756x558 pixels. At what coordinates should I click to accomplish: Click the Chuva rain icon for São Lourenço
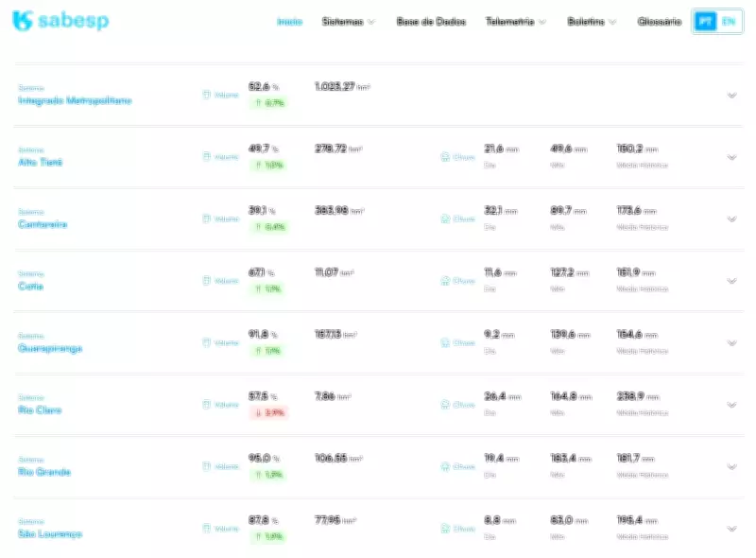point(445,528)
